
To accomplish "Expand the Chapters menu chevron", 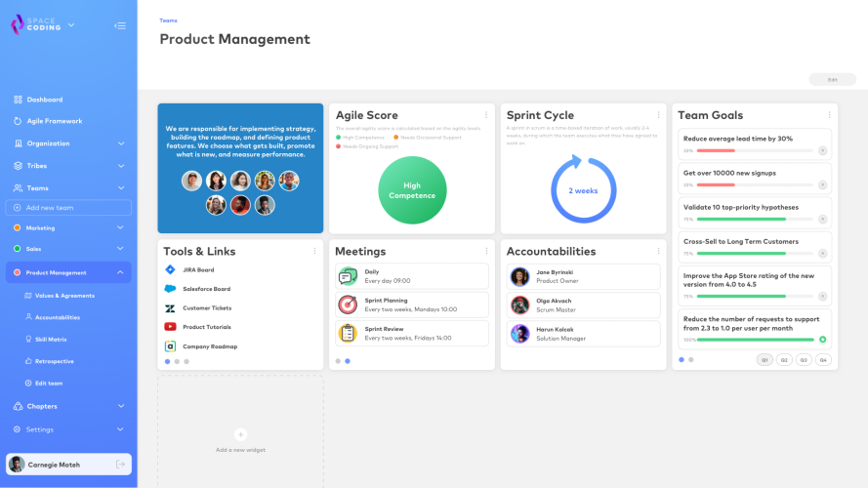I will point(121,406).
